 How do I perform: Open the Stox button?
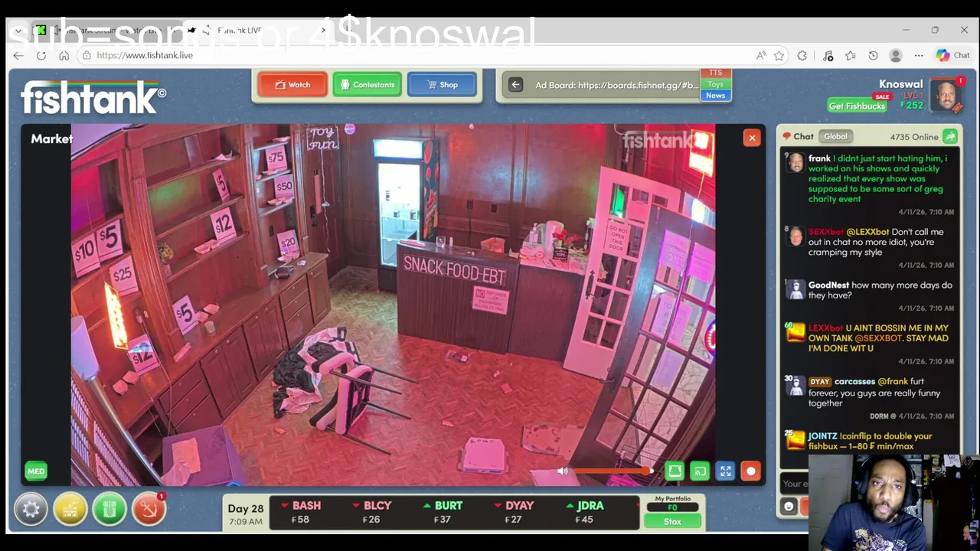click(x=672, y=521)
